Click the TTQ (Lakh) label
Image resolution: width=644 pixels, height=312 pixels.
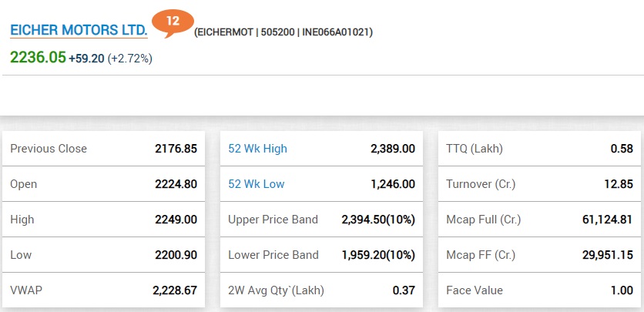click(x=474, y=149)
